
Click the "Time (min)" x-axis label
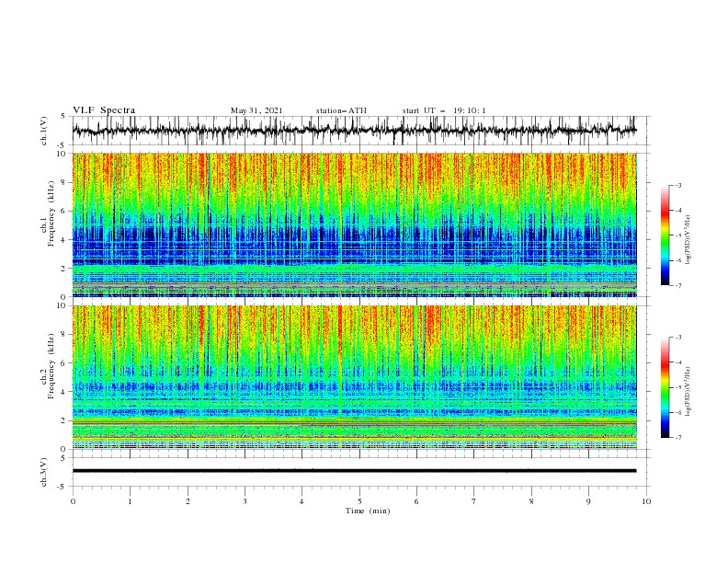[x=368, y=511]
